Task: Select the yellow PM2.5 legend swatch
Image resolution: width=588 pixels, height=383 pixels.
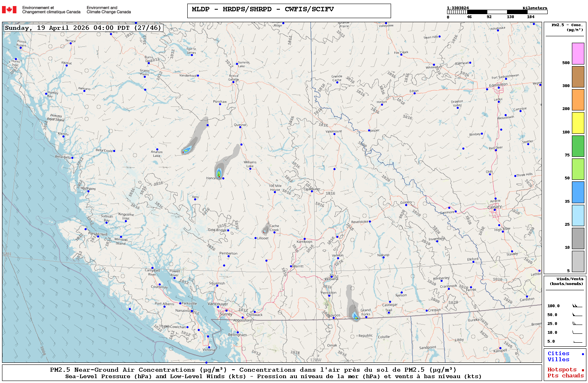Action: (x=578, y=123)
